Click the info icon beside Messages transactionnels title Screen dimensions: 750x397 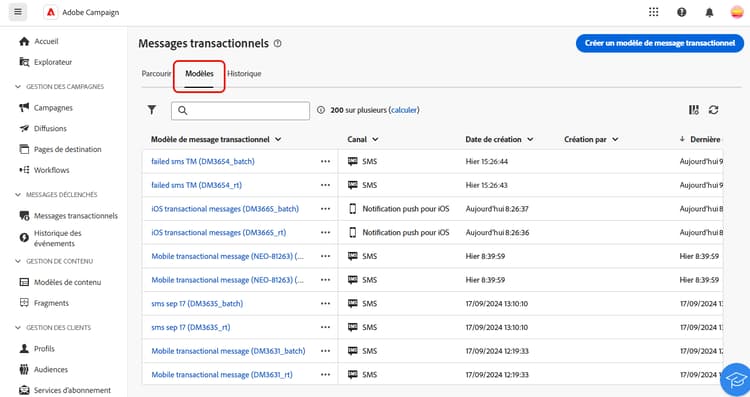(277, 44)
